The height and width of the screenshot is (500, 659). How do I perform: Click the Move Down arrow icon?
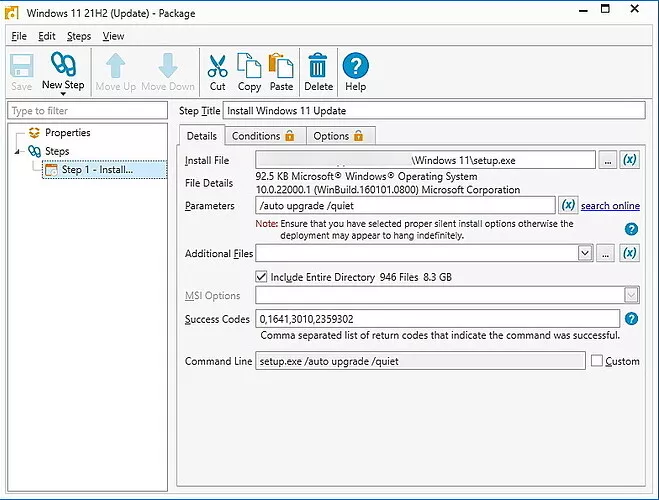tap(168, 66)
